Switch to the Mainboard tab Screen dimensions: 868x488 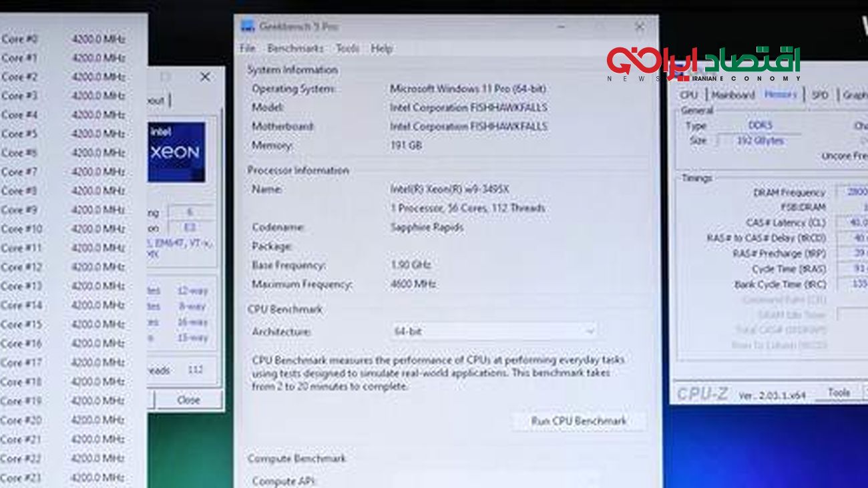point(732,95)
